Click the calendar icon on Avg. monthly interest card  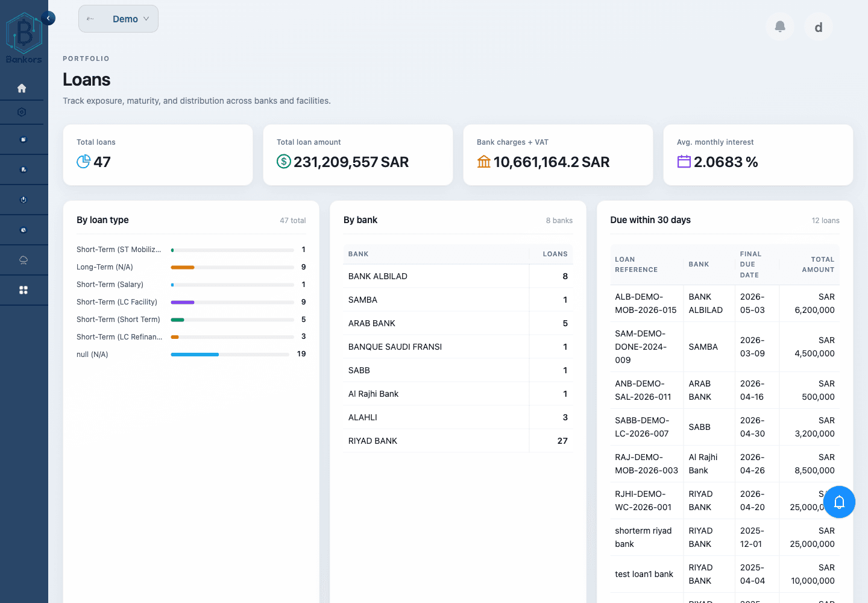click(684, 162)
